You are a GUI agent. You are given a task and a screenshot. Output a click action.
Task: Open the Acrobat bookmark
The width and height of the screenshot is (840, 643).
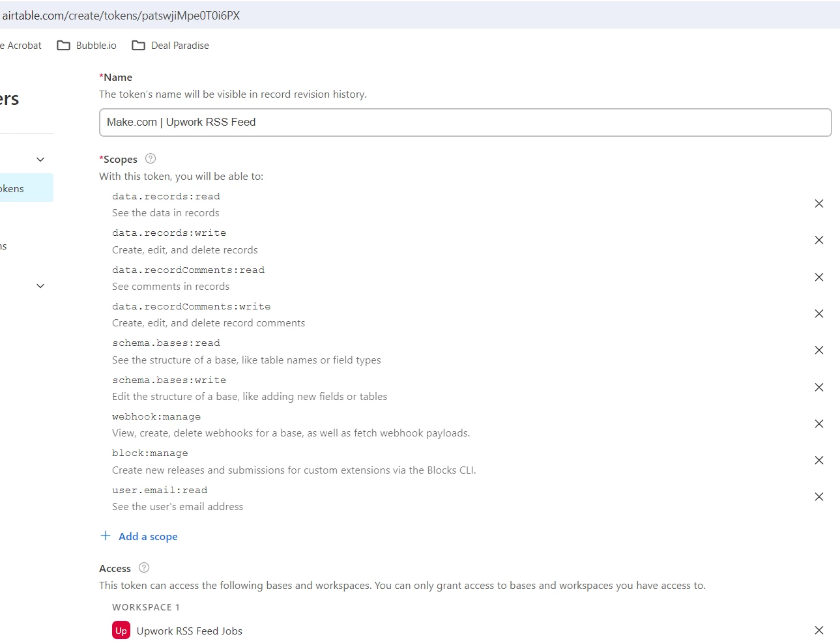(21, 46)
